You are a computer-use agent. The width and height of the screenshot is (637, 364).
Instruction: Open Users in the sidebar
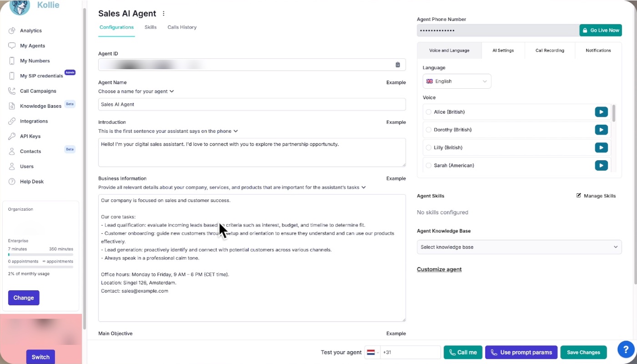[x=26, y=167]
